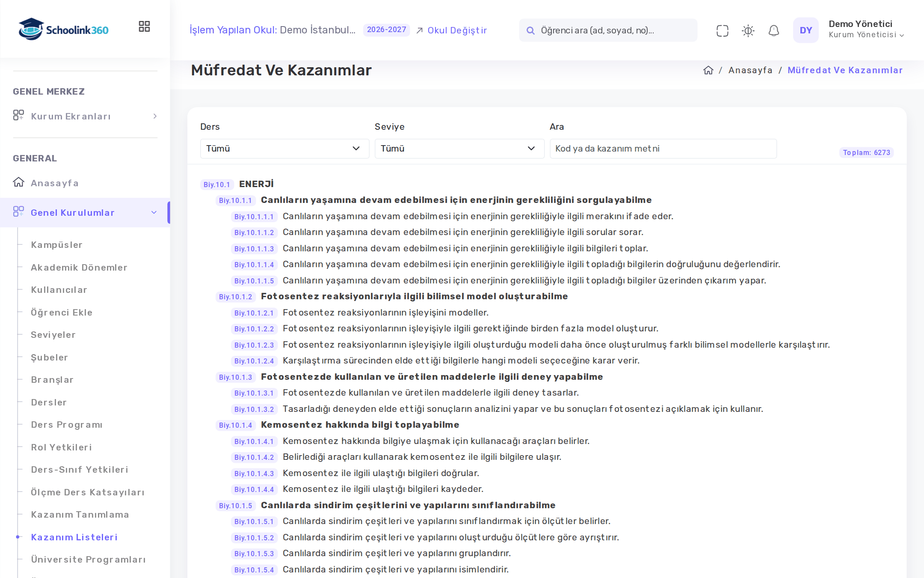Click the student search input field
The width and height of the screenshot is (924, 578).
pyautogui.click(x=608, y=30)
